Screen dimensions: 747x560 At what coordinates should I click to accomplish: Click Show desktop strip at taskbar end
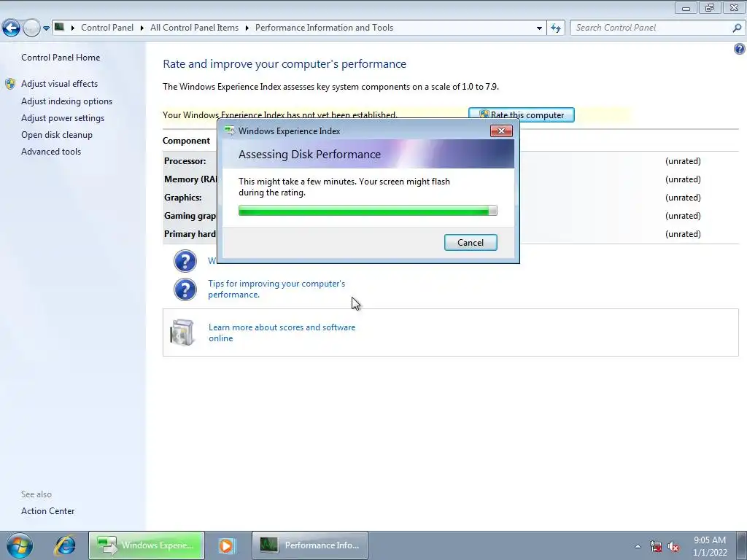[742, 545]
